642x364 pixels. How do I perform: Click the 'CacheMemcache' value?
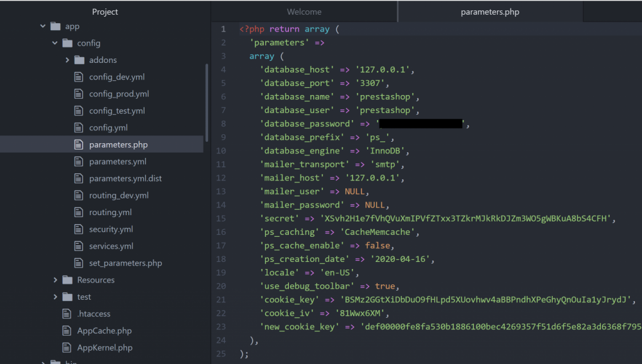(377, 232)
